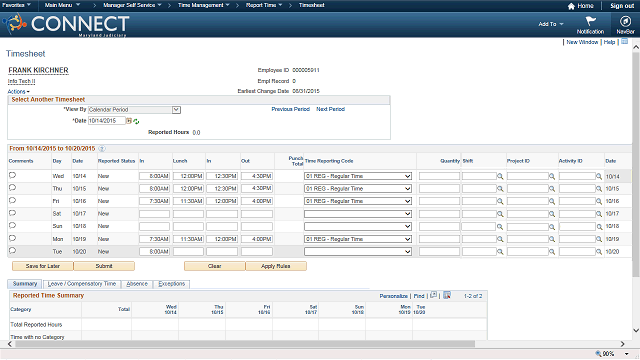The width and height of the screenshot is (640, 360).
Task: Open the comment bubble for Tue 10/20
Action: [12, 251]
